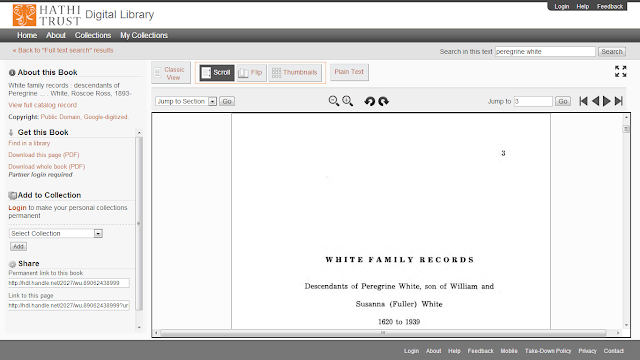The width and height of the screenshot is (640, 360).
Task: Click Go next to page number field
Action: 562,101
